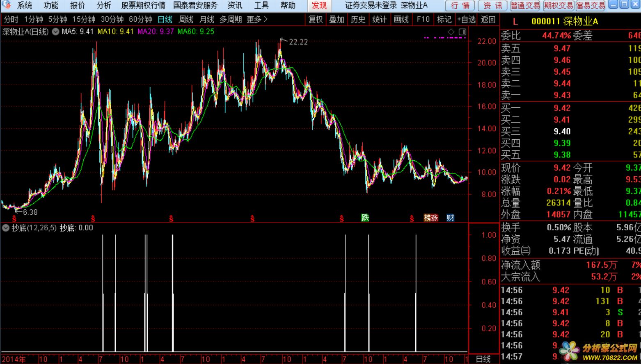
Task: Click the green 跌 marker badge
Action: 365,218
